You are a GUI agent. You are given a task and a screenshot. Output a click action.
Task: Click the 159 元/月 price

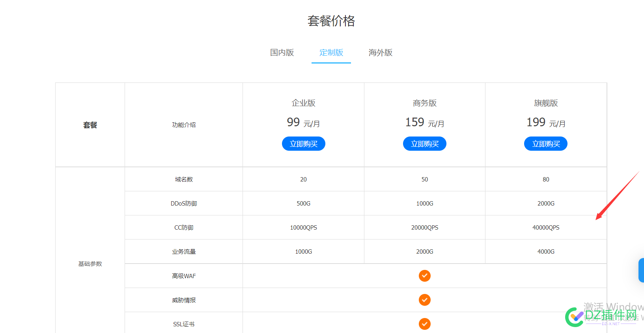425,122
